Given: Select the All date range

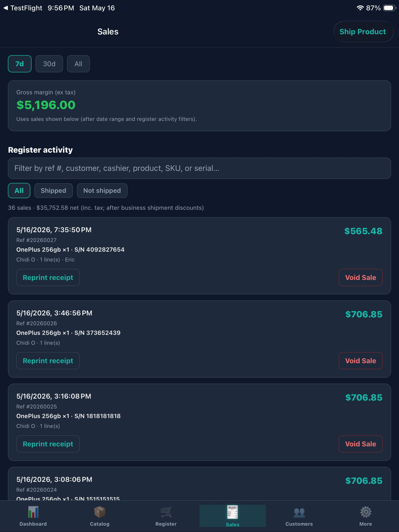Looking at the screenshot, I should click(x=79, y=64).
